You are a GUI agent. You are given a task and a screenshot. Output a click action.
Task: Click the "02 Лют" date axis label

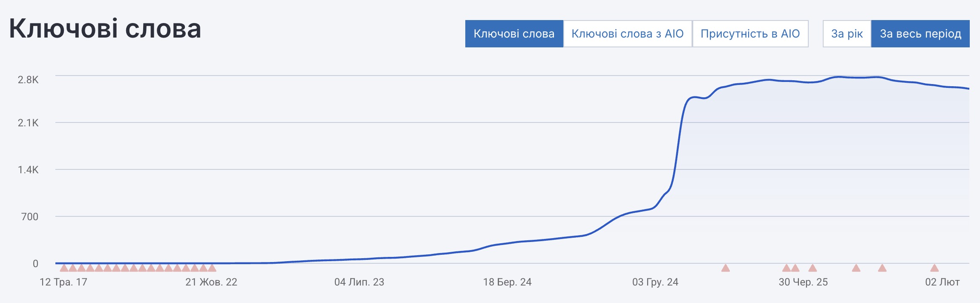(x=942, y=282)
